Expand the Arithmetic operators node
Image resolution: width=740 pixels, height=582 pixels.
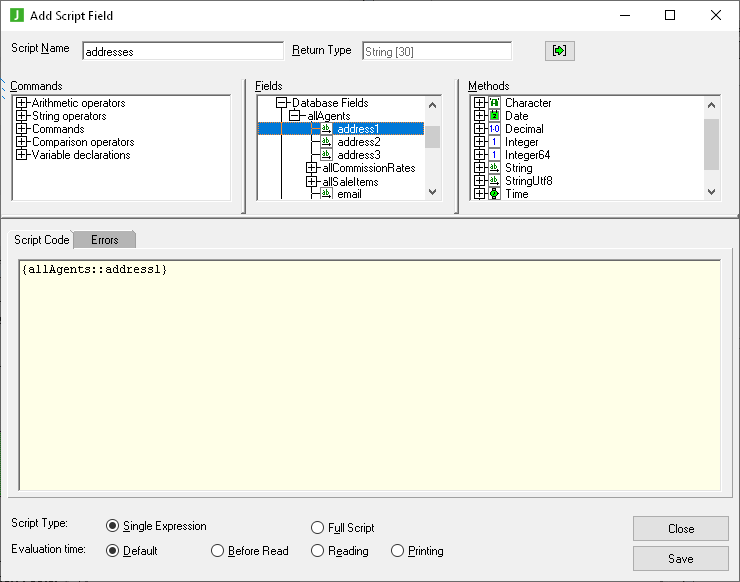22,103
